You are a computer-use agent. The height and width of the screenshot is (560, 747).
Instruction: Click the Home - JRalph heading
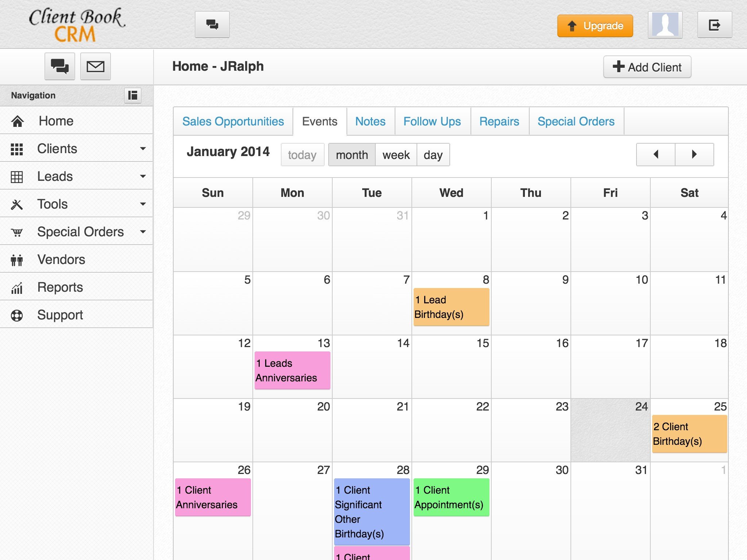218,66
